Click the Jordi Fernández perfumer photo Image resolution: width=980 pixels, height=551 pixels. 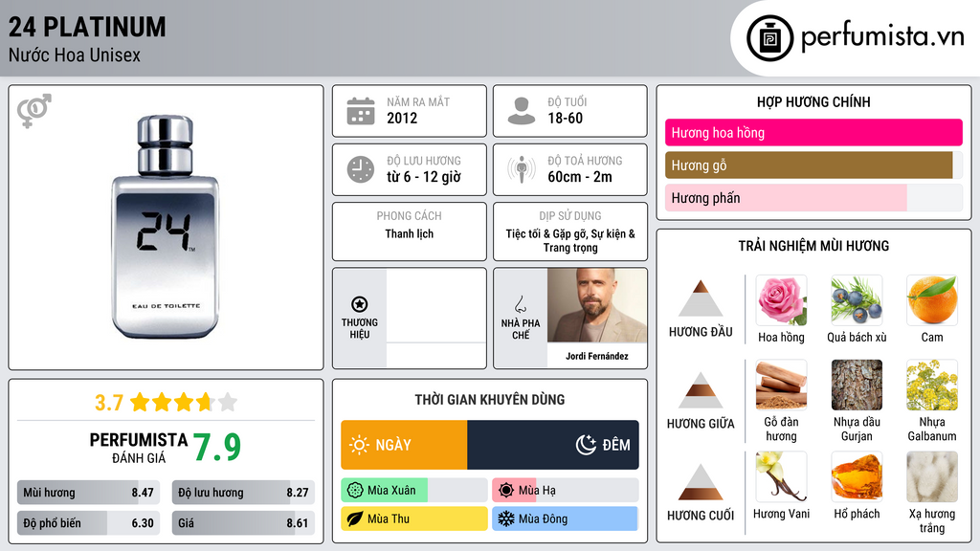point(597,305)
